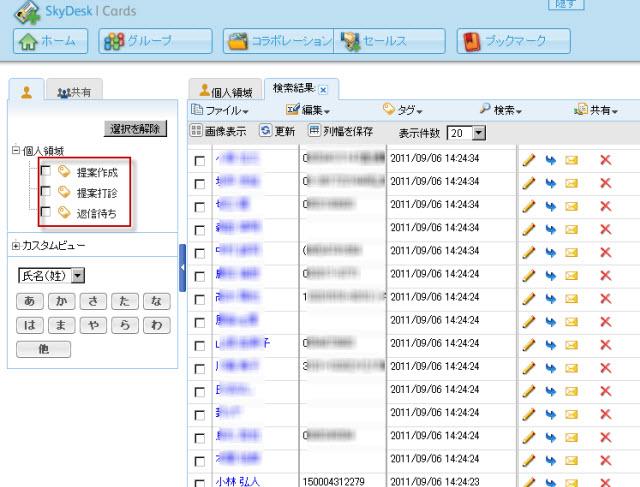
Task: Open the 編集 menu
Action: coord(308,110)
